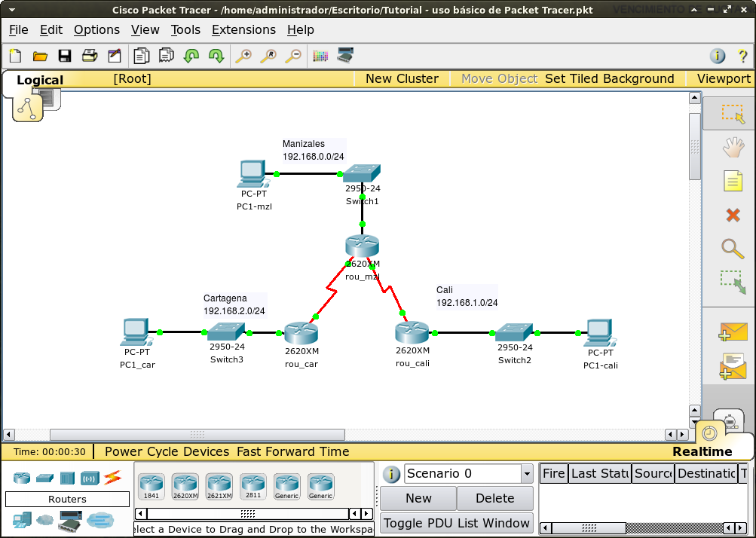756x538 pixels.
Task: Choose the Place Note tool
Action: [x=733, y=182]
